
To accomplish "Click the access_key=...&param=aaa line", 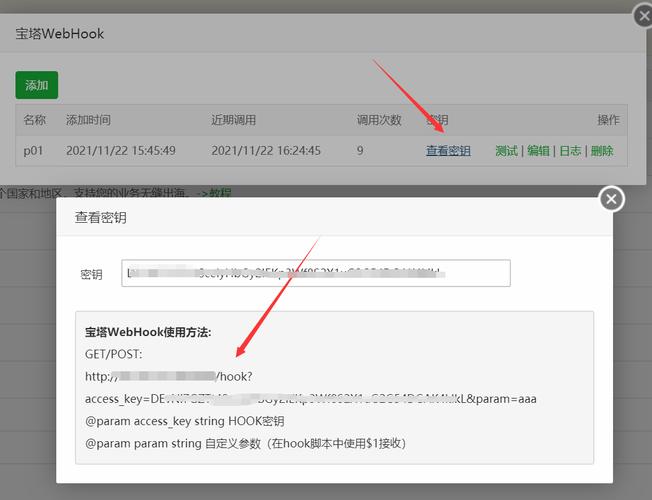I will (x=311, y=399).
